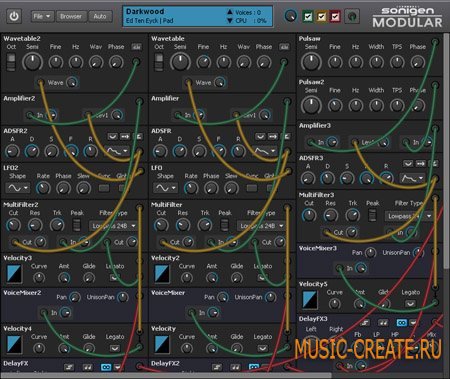
Task: Click Velocity4 Legato button
Action: pyautogui.click(x=115, y=348)
